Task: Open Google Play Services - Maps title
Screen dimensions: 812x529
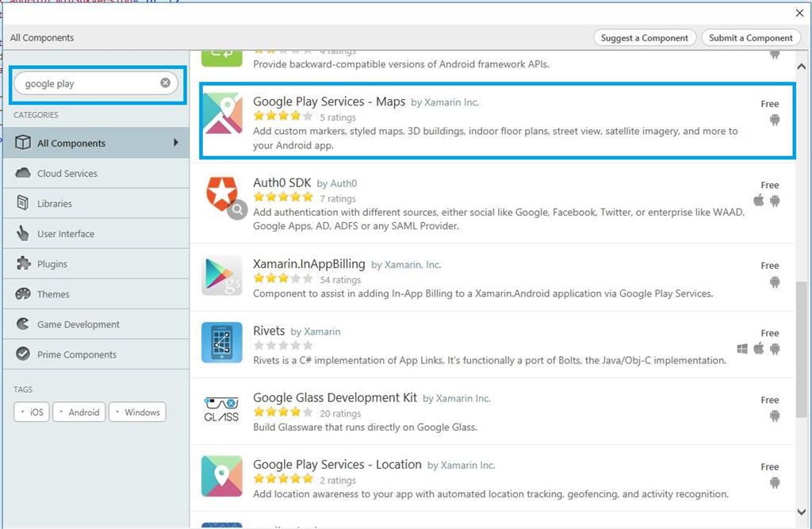Action: coord(329,102)
